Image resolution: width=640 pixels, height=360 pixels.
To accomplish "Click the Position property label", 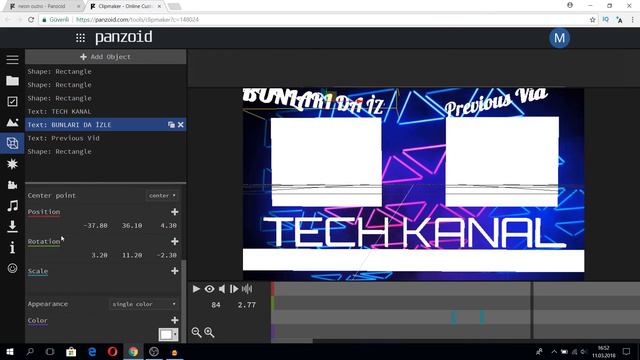I will point(44,212).
